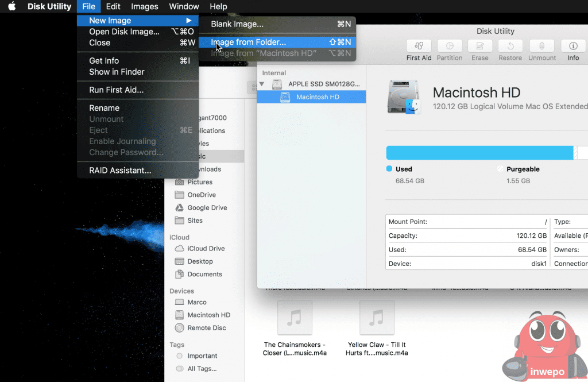Viewport: 588px width, 382px height.
Task: Click the Capacity 120.12 GB row
Action: 467,236
